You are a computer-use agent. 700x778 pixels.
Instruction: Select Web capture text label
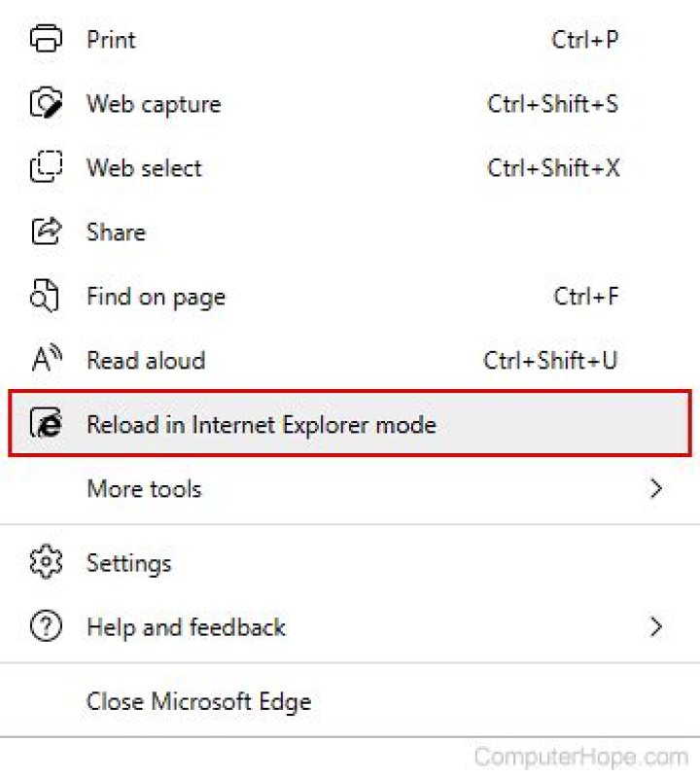tap(154, 104)
